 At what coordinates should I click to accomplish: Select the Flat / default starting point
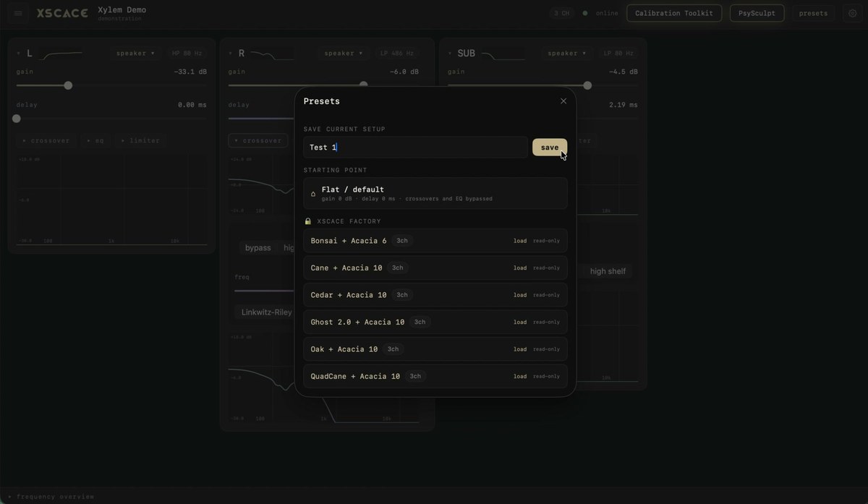click(x=435, y=193)
